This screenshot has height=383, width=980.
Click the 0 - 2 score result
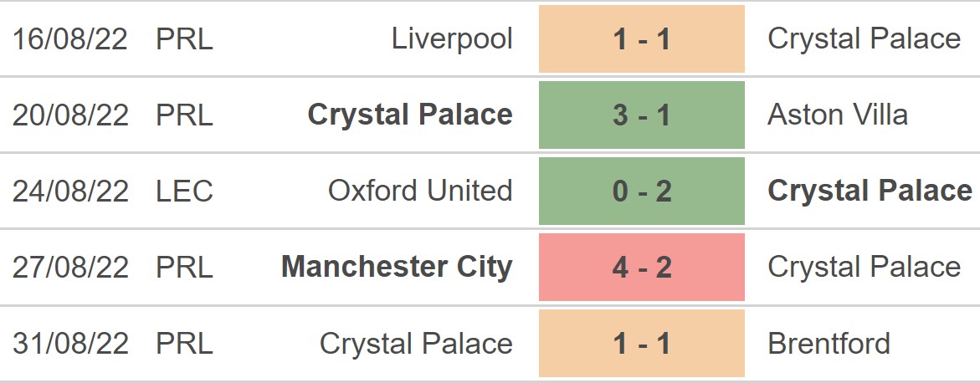tap(641, 191)
